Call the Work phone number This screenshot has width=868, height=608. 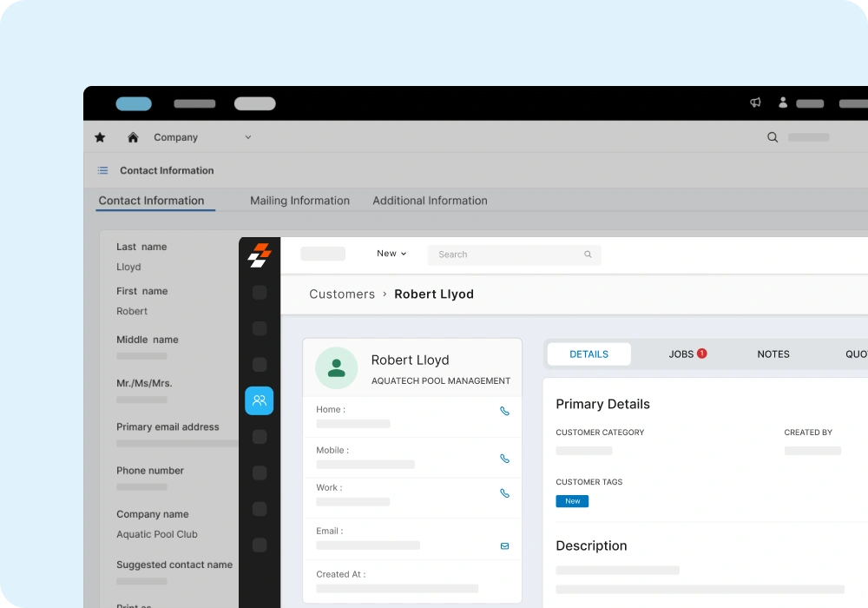click(504, 493)
